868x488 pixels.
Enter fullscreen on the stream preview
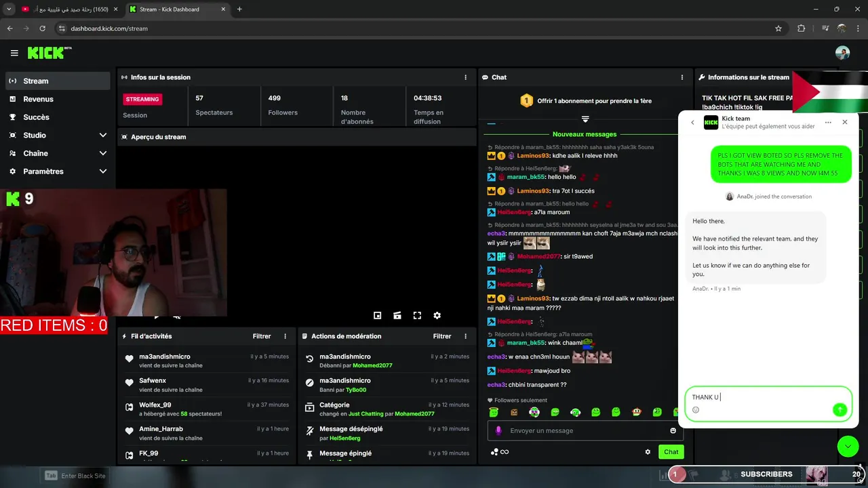pos(417,315)
